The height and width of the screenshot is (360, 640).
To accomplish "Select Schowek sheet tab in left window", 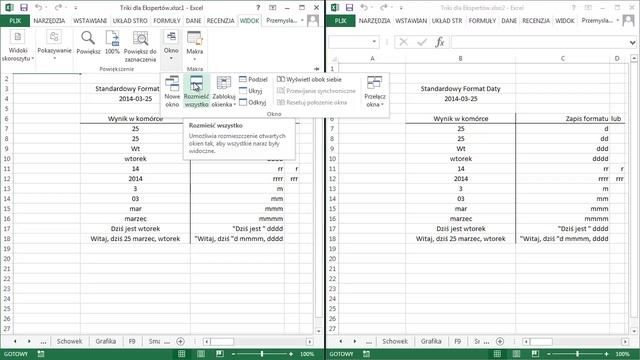I will pyautogui.click(x=69, y=341).
